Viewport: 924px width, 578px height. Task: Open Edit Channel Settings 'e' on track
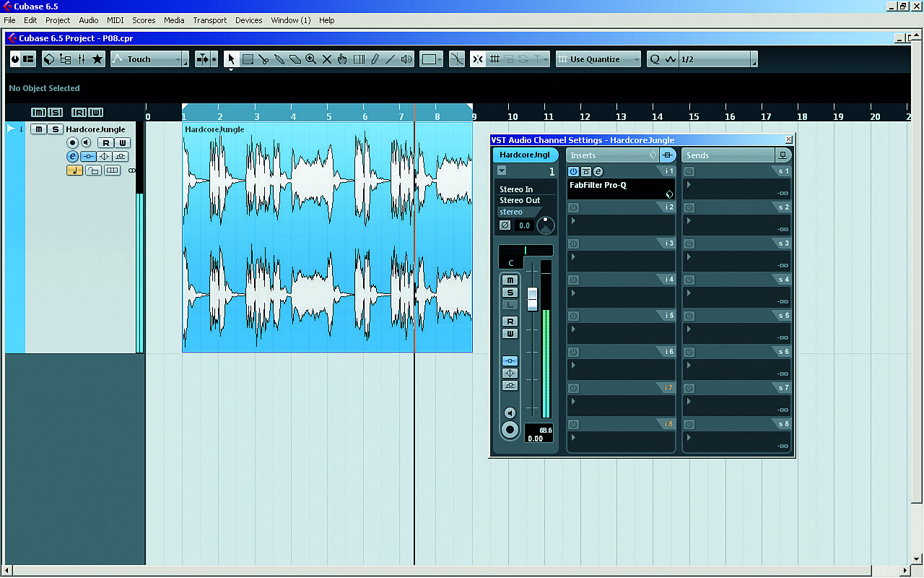(x=72, y=156)
